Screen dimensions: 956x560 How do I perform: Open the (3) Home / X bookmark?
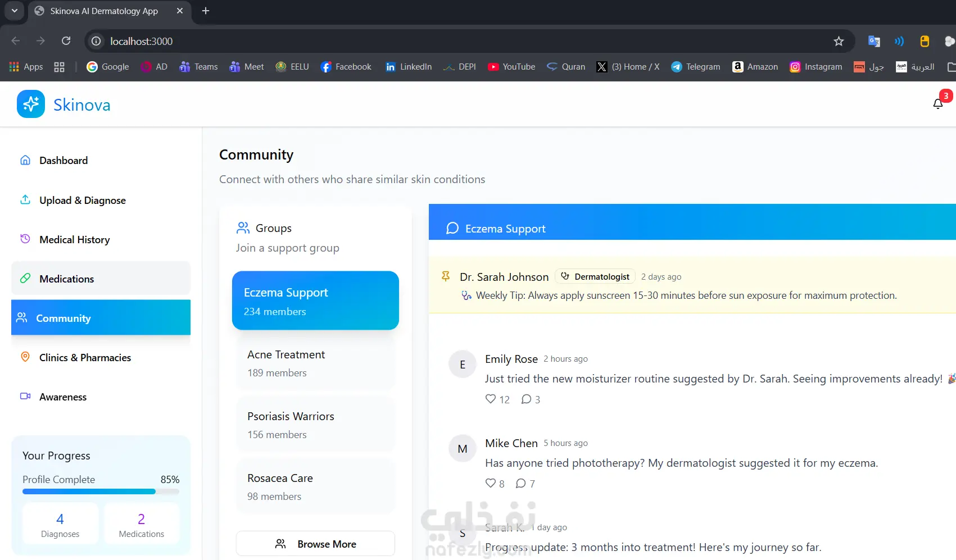coord(628,67)
